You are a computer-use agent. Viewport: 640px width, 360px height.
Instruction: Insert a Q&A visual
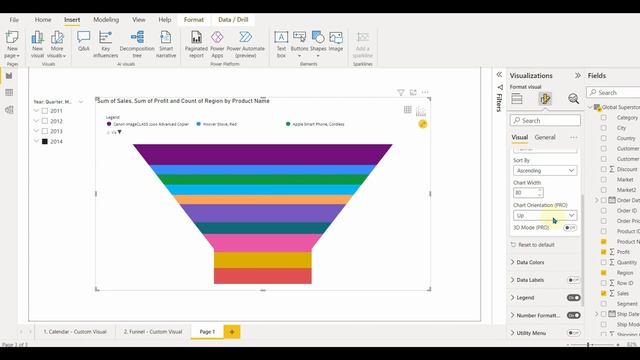coord(84,41)
